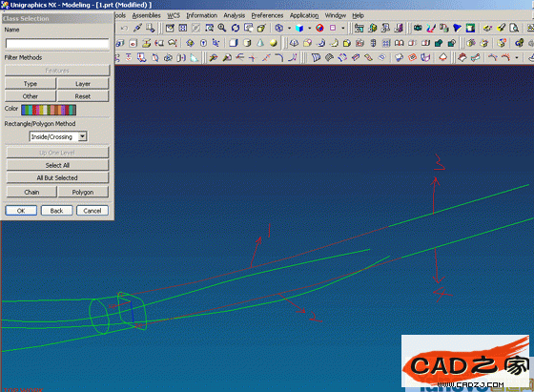Screen dimensions: 534x392
Task: Cancel the Class Selection dialog
Action: coord(92,211)
